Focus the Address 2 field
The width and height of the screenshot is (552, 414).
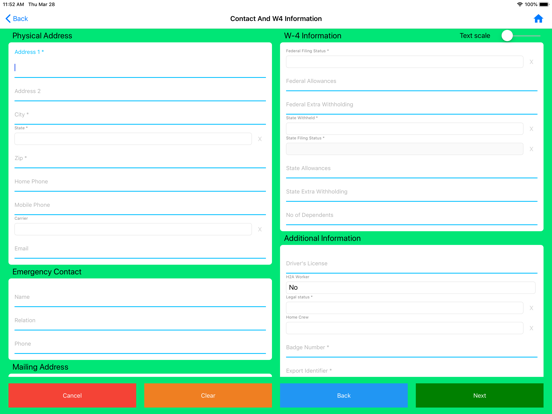click(140, 93)
